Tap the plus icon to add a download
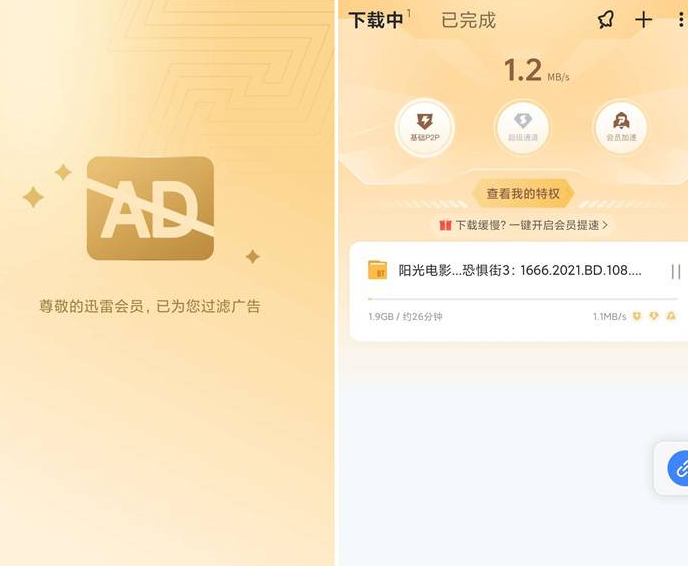688x566 pixels. 643,20
